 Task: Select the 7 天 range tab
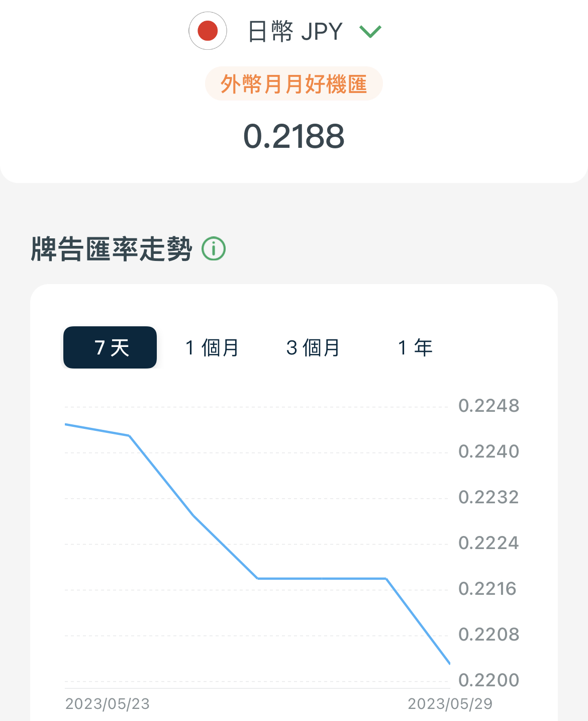click(x=110, y=347)
